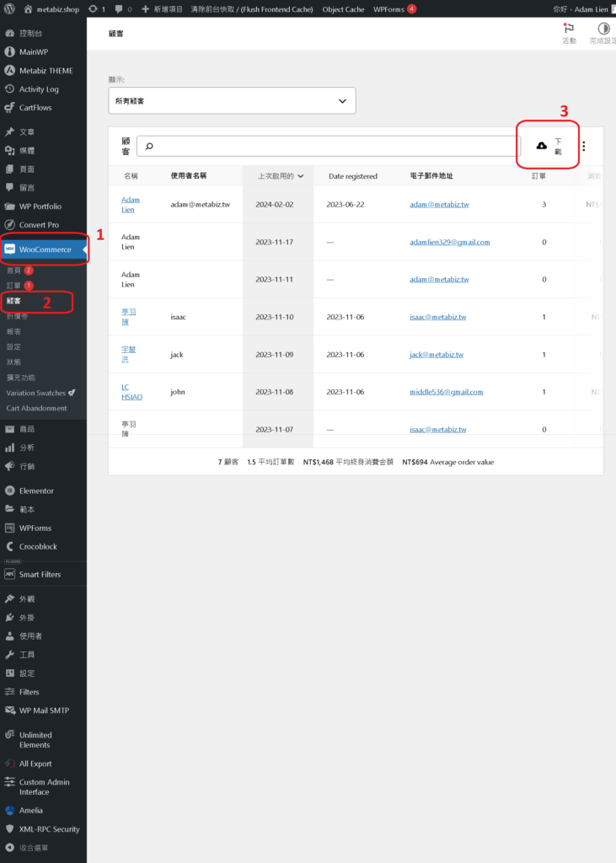Click the CartFlows sidebar icon

[10, 108]
